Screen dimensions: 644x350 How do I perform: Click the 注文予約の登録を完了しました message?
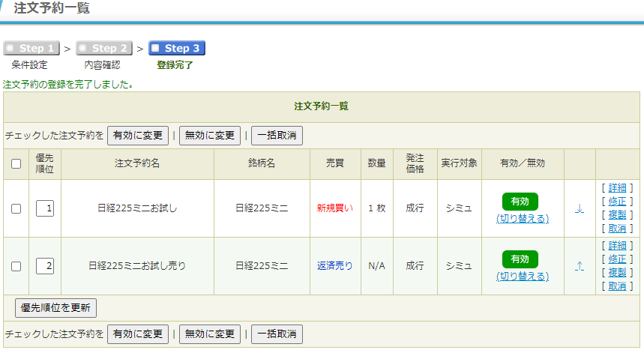(68, 85)
